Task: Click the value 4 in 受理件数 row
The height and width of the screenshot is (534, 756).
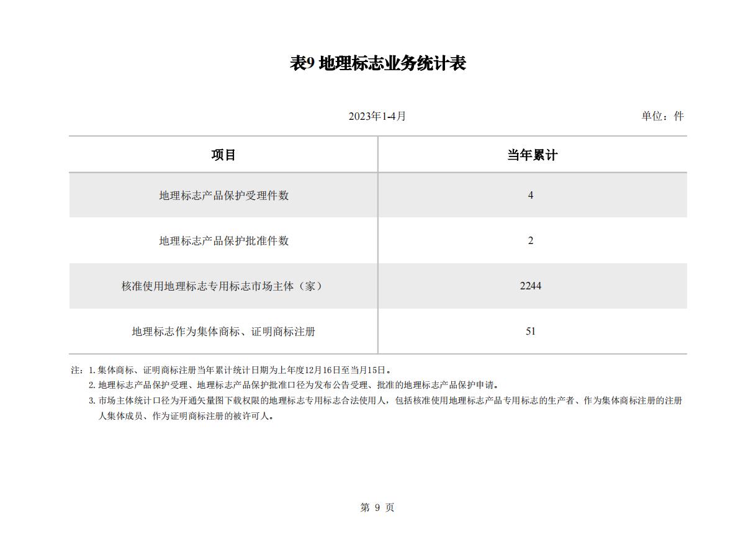Action: click(531, 196)
